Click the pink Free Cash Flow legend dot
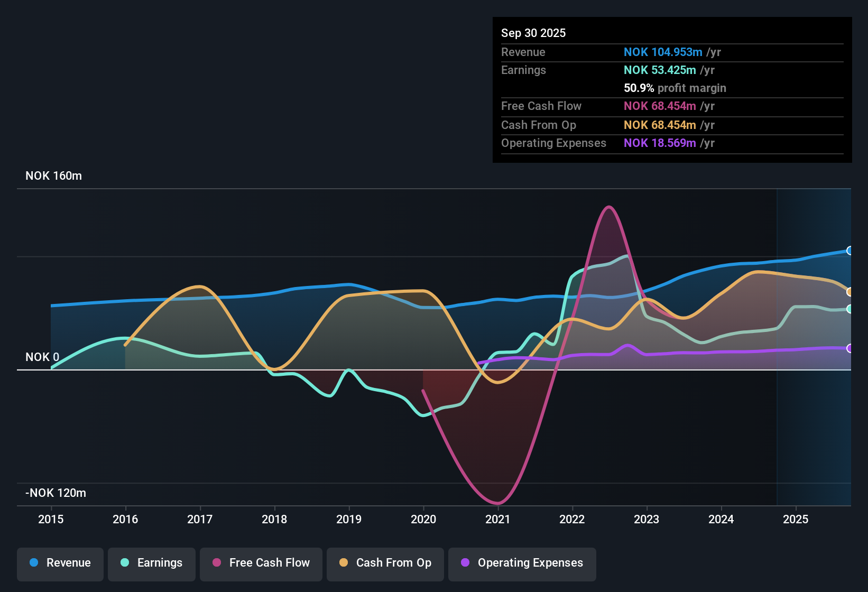868x592 pixels. pyautogui.click(x=216, y=563)
